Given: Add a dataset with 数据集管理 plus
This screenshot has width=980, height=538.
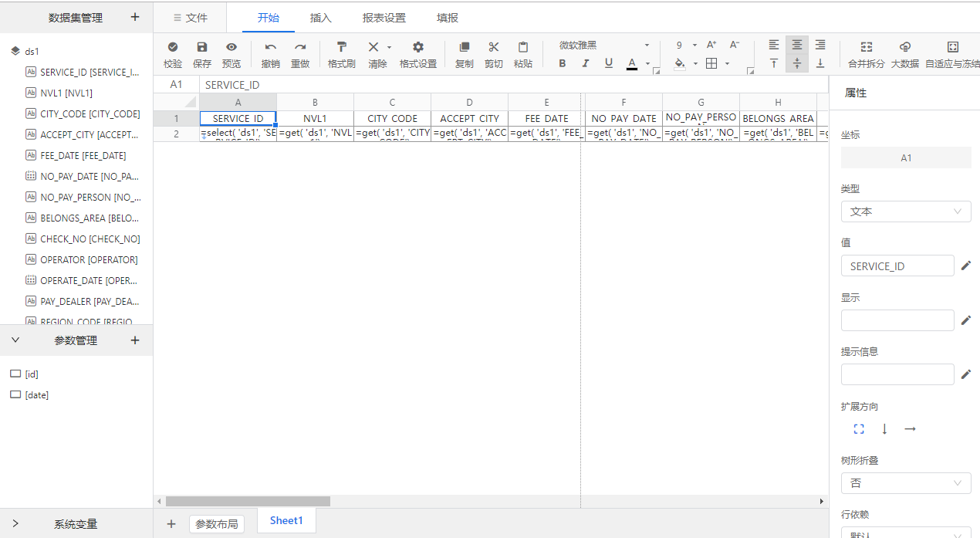Looking at the screenshot, I should [135, 17].
